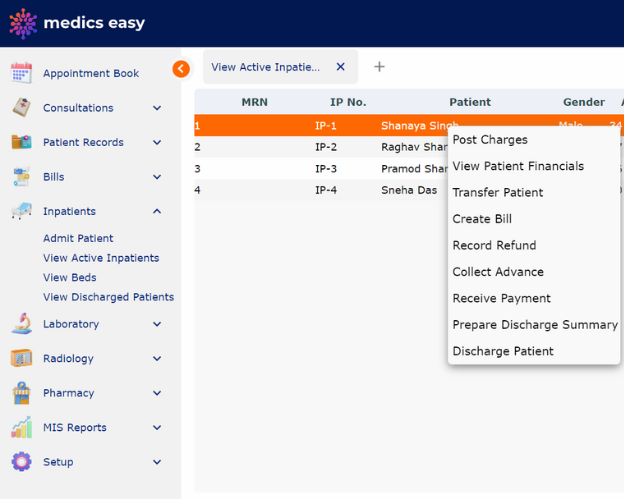Click the Appointment Book calendar icon
Screen dimensions: 624x499
(x=21, y=73)
